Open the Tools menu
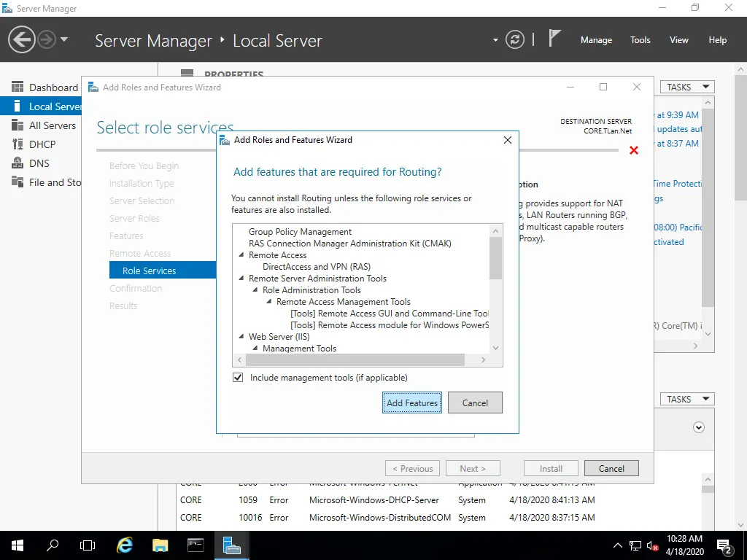This screenshot has width=747, height=560. pyautogui.click(x=640, y=40)
